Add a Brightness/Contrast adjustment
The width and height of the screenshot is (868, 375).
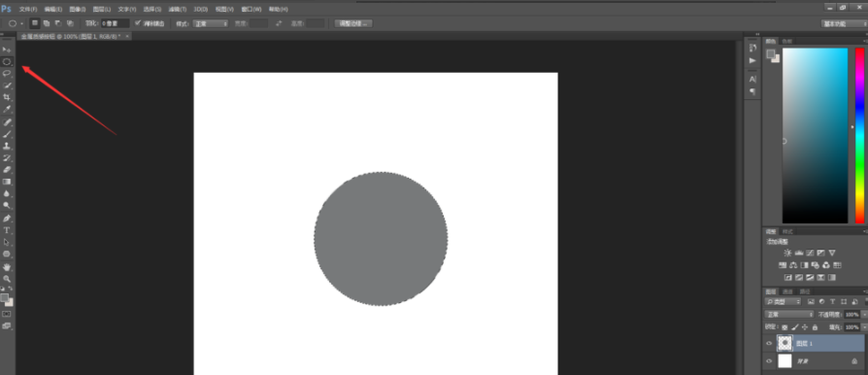(x=787, y=253)
